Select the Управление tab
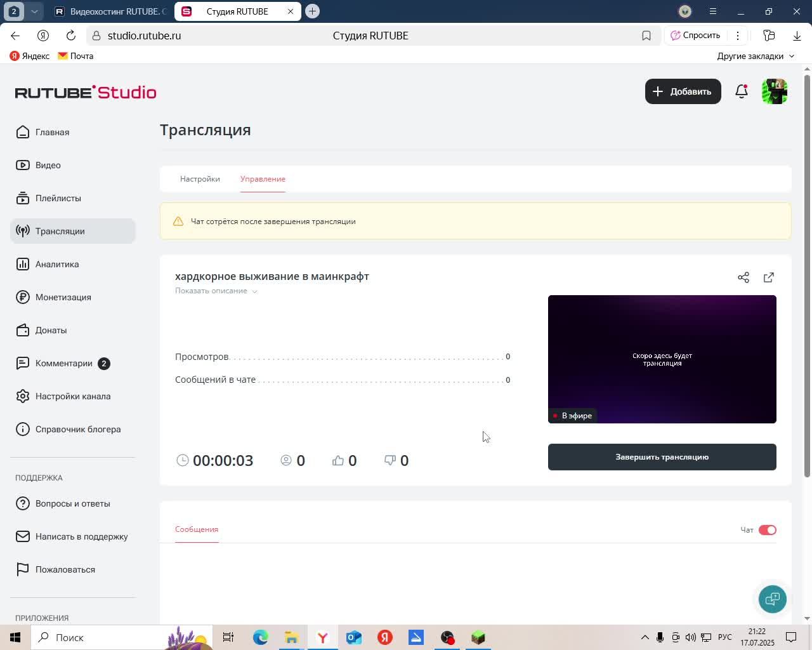The image size is (812, 650). point(263,179)
